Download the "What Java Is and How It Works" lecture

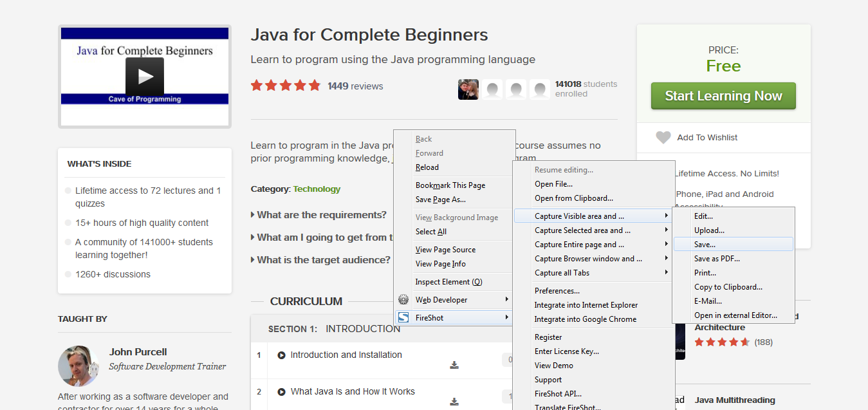(454, 401)
